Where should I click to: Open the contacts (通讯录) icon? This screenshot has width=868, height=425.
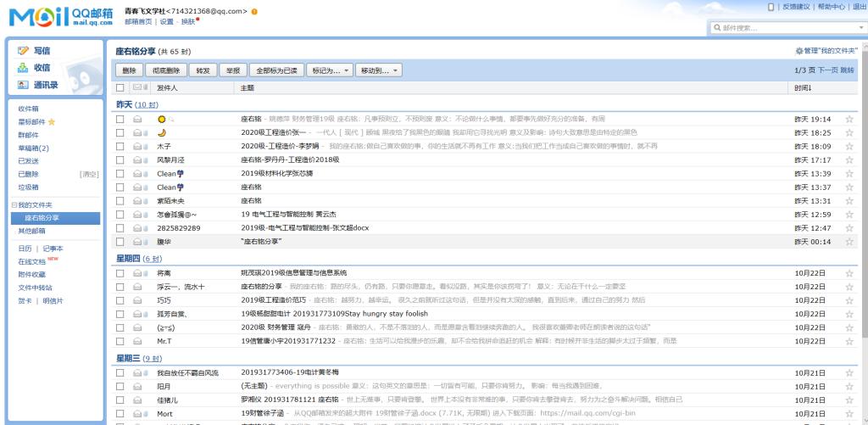click(x=24, y=85)
